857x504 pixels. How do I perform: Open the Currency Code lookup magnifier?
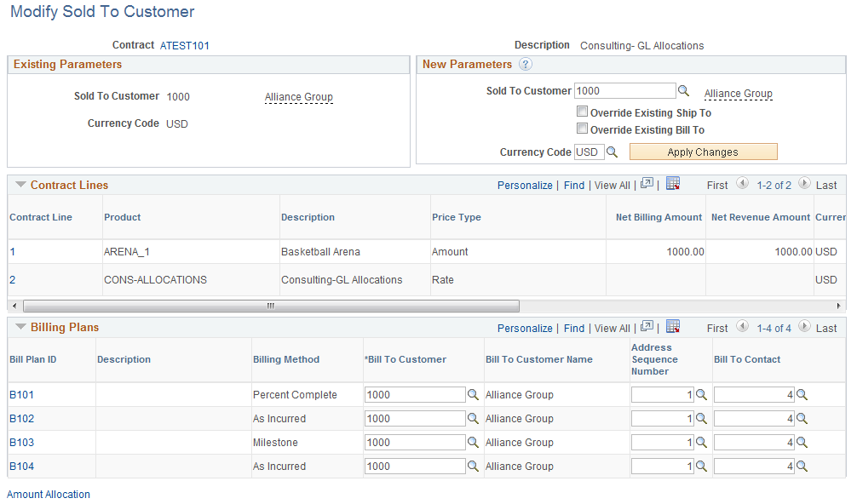[613, 152]
